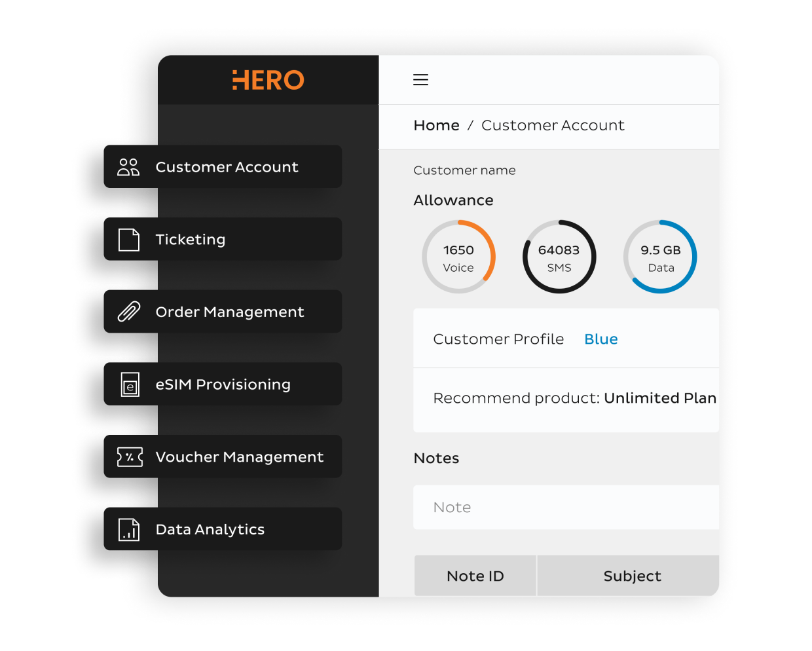This screenshot has height=651, width=812.
Task: Click the Customer name label
Action: (x=464, y=170)
